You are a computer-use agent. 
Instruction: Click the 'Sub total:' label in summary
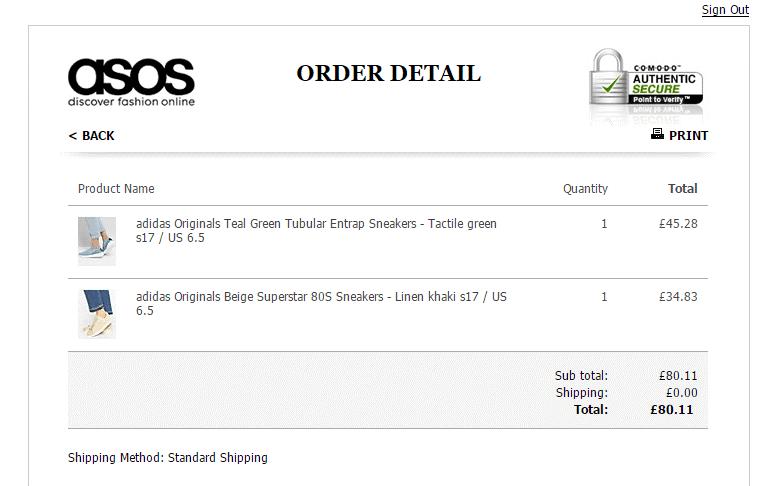click(x=581, y=376)
